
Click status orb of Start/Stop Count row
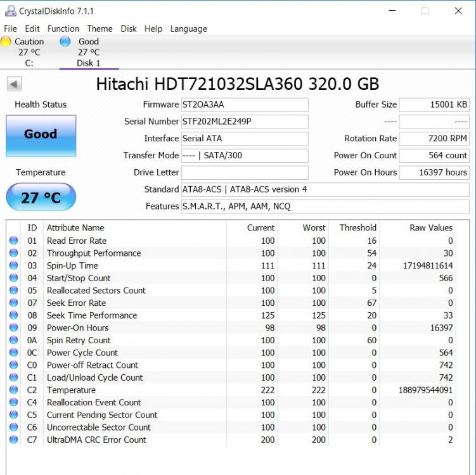(x=14, y=278)
